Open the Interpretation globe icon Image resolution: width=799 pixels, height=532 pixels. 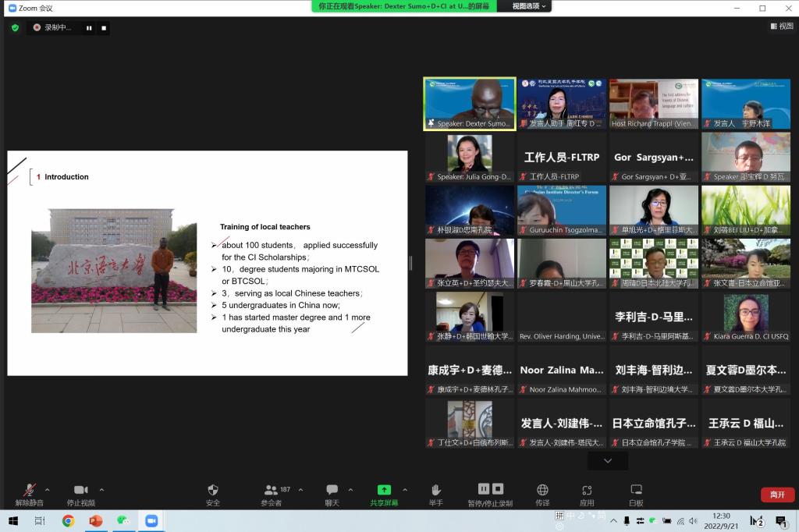pyautogui.click(x=542, y=491)
